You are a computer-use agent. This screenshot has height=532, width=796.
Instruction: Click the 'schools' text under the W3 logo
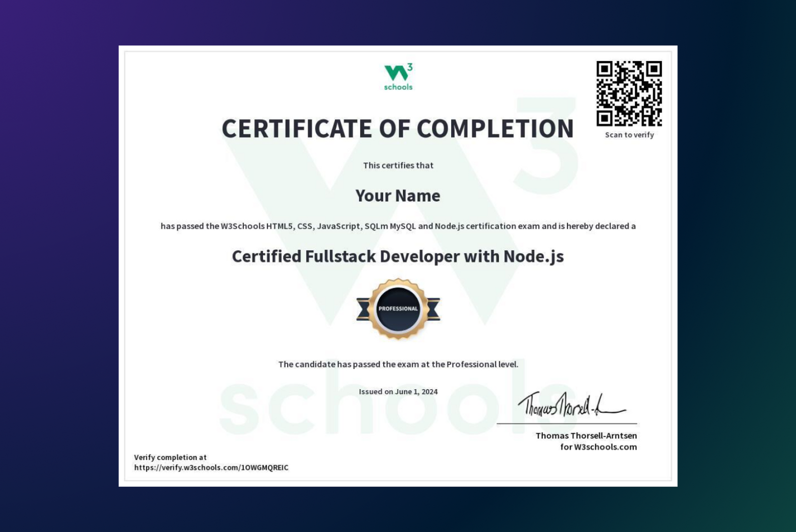tap(398, 87)
